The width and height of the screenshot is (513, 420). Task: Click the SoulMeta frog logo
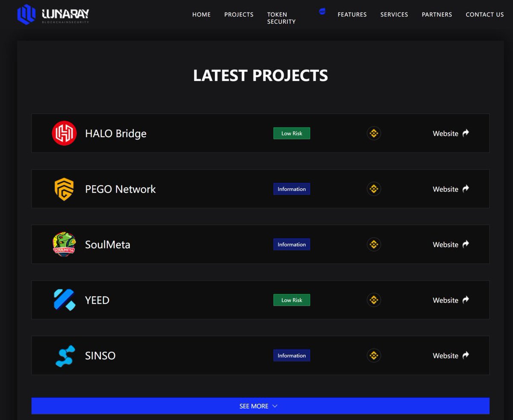click(64, 244)
